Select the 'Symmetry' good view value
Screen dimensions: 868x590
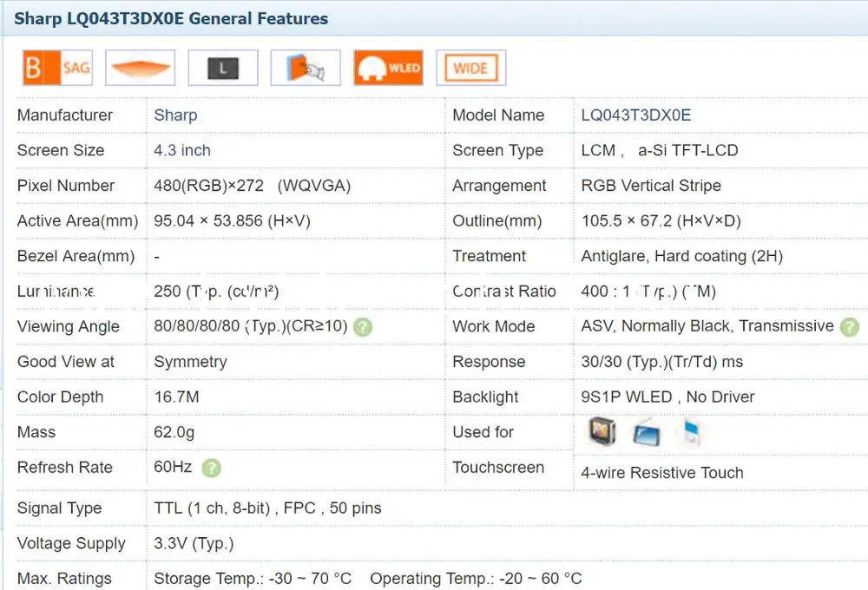[x=190, y=362]
